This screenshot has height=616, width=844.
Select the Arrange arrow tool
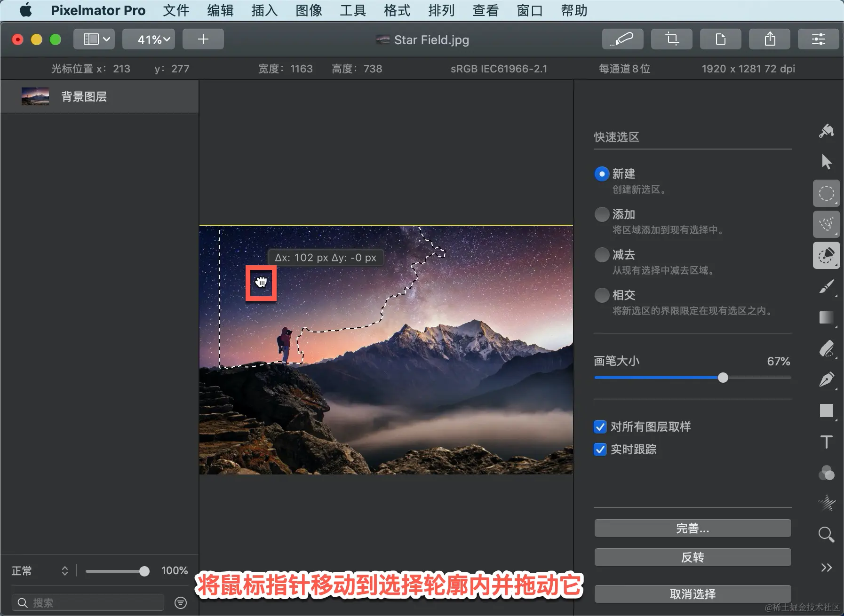coord(826,162)
